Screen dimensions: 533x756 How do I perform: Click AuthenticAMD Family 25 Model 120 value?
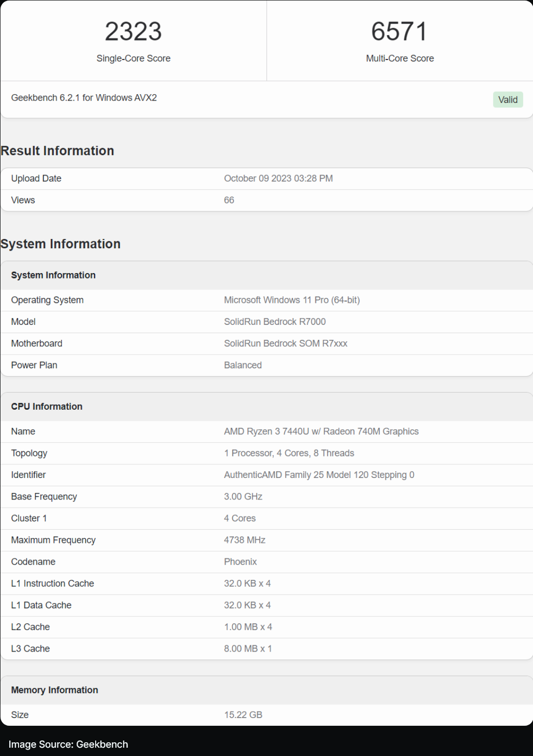319,475
